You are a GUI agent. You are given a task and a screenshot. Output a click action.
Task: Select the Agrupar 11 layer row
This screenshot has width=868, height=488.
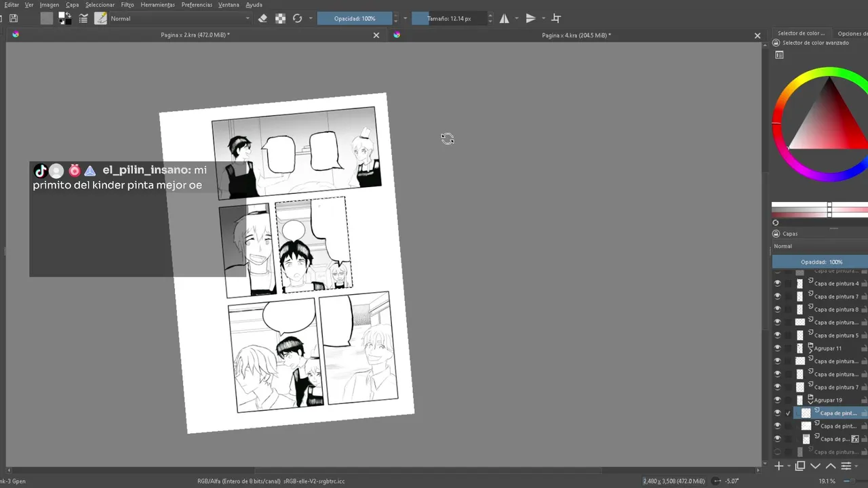pos(827,348)
